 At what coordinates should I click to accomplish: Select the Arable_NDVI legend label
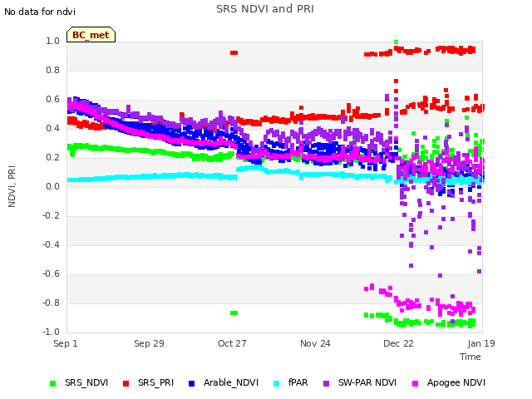pos(231,382)
